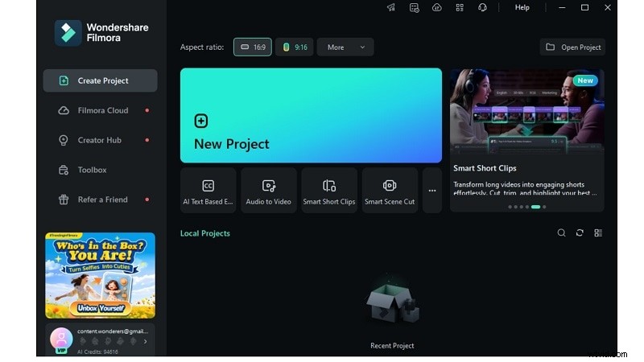Image resolution: width=644 pixels, height=362 pixels.
Task: Open the Unbox Yourself promo banner
Action: pyautogui.click(x=100, y=275)
